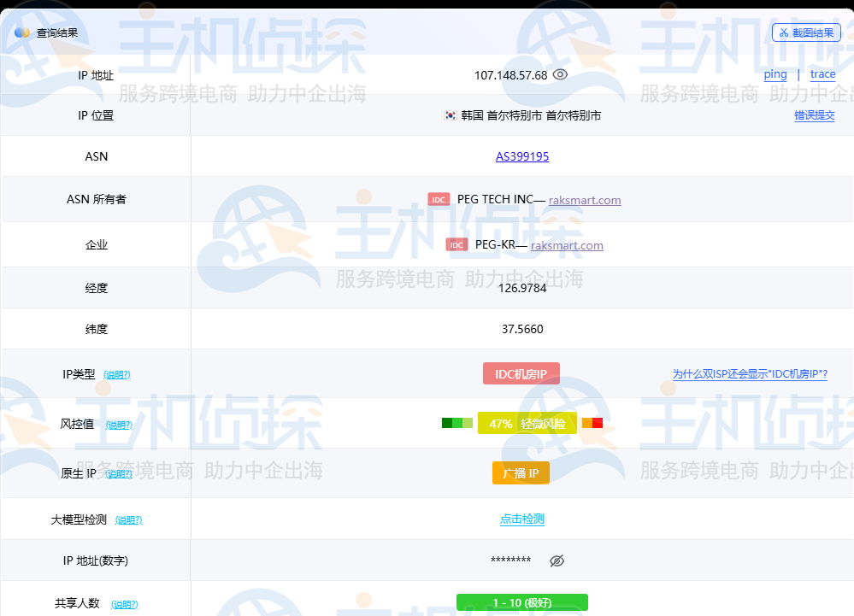Screen dimensions: 854x616
Task: Click 说明? next to 风控值
Action: [119, 424]
